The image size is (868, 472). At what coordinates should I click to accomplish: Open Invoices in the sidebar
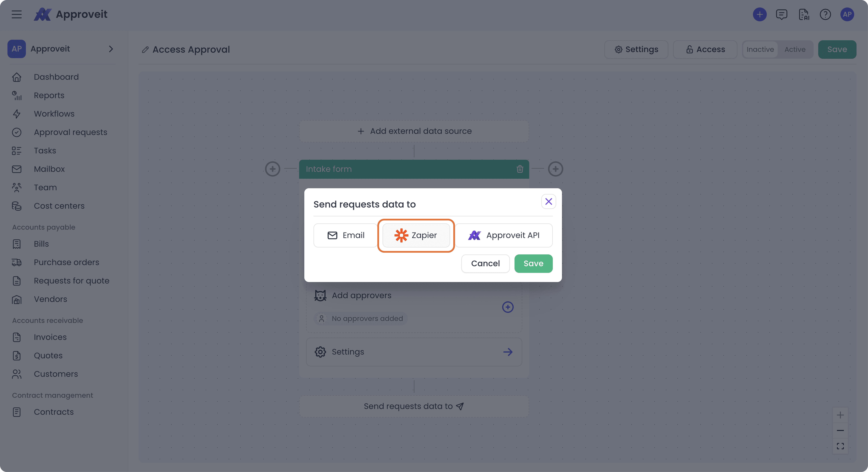(x=50, y=337)
